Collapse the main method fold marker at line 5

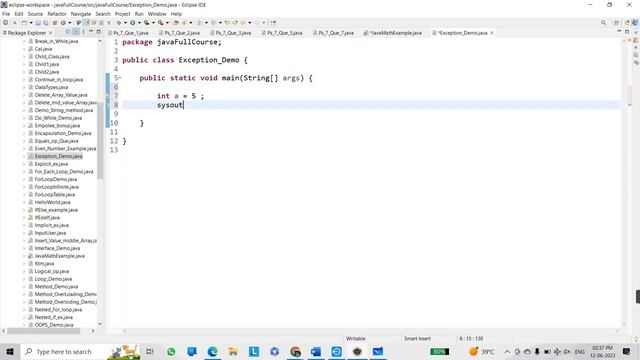(x=120, y=78)
